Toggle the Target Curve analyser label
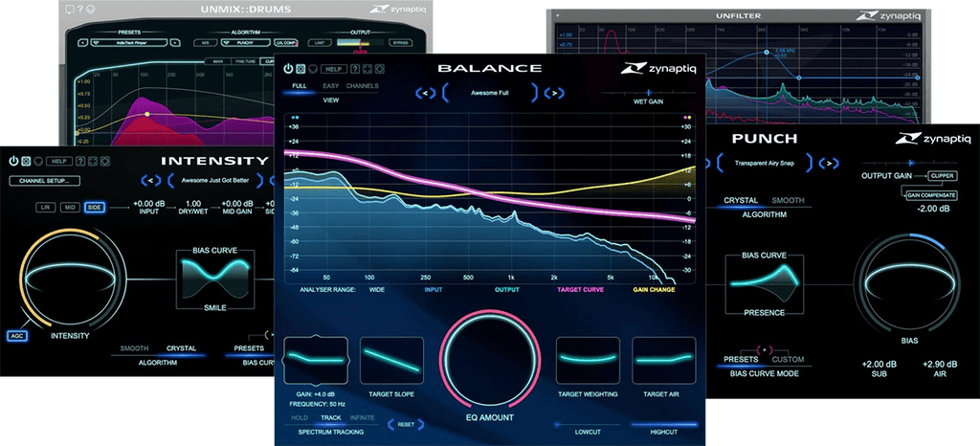 [x=580, y=290]
